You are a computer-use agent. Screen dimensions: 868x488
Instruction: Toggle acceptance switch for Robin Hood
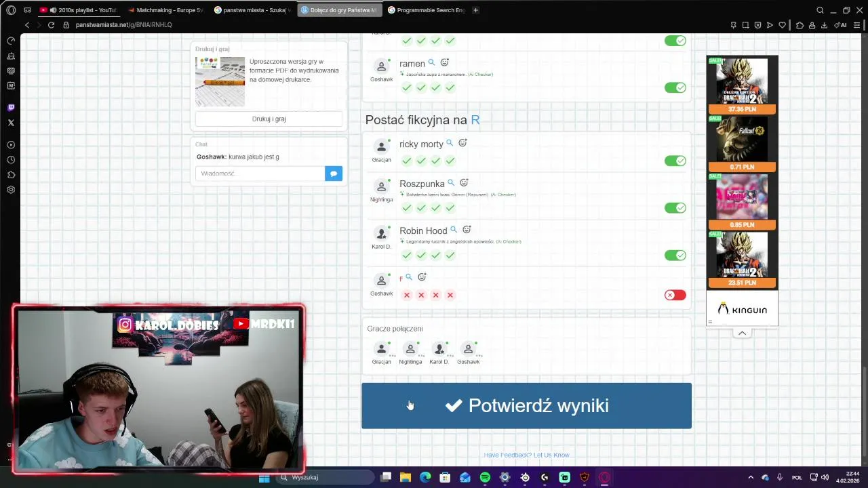[675, 256]
